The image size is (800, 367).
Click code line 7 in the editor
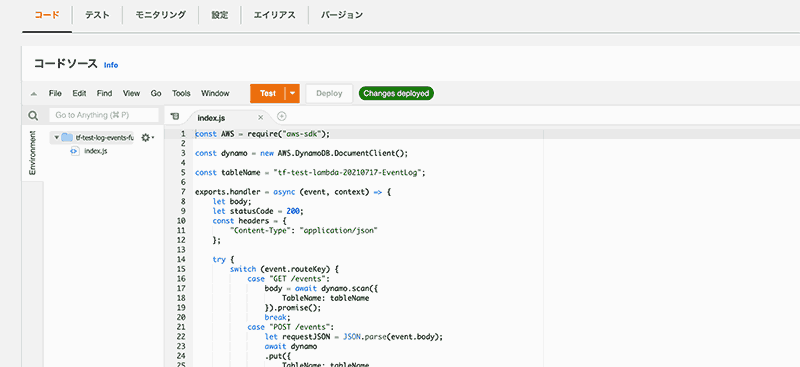[293, 192]
